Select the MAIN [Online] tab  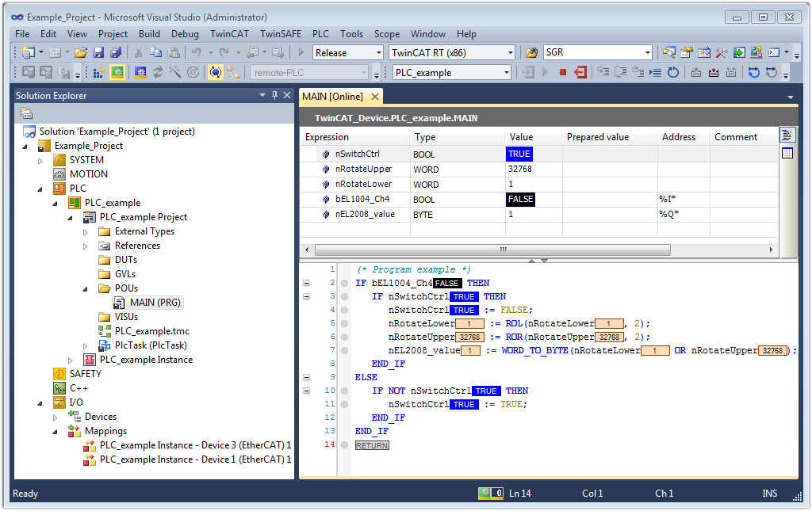click(x=333, y=97)
